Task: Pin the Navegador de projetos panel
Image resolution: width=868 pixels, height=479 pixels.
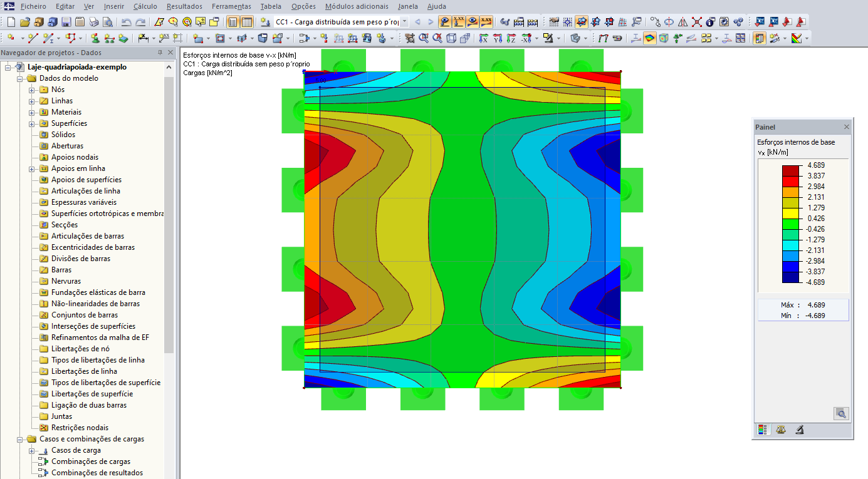Action: (x=160, y=53)
